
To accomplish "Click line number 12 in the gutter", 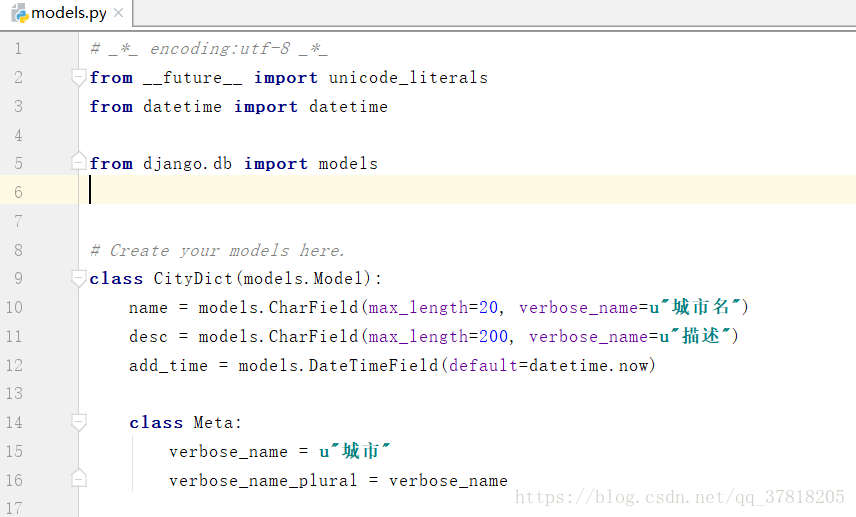I will pyautogui.click(x=14, y=365).
